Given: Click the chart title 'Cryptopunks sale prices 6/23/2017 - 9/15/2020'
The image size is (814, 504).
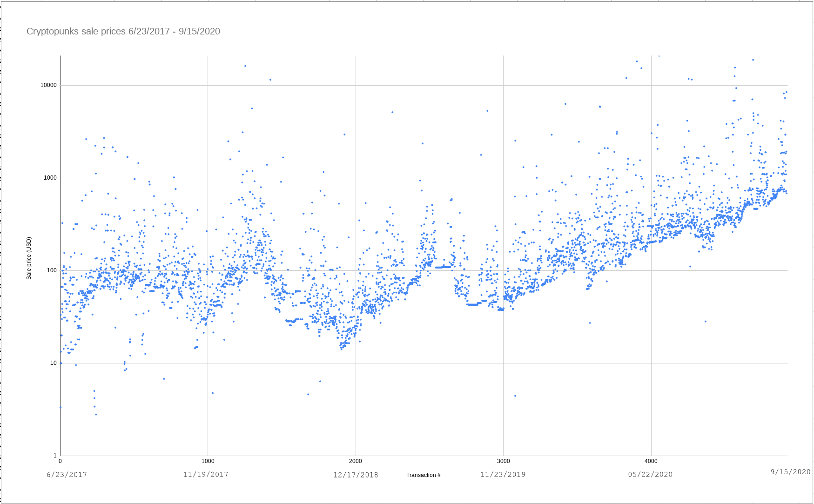Looking at the screenshot, I should pos(123,32).
